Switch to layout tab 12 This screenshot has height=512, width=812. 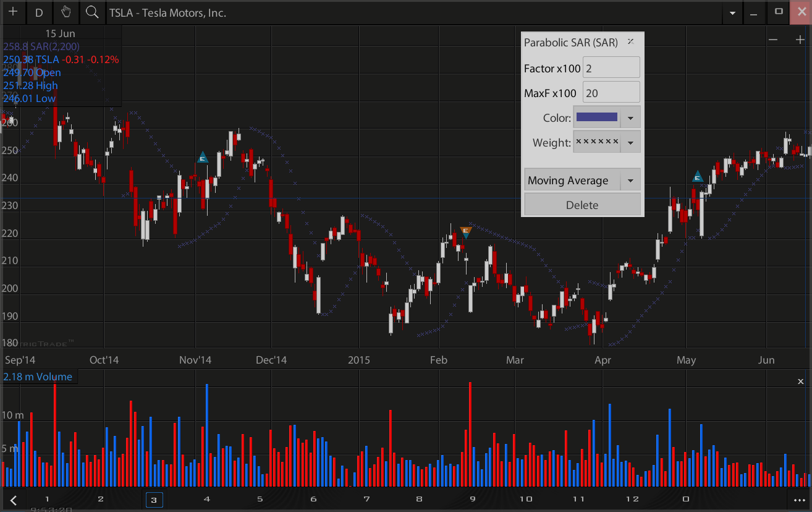point(632,499)
